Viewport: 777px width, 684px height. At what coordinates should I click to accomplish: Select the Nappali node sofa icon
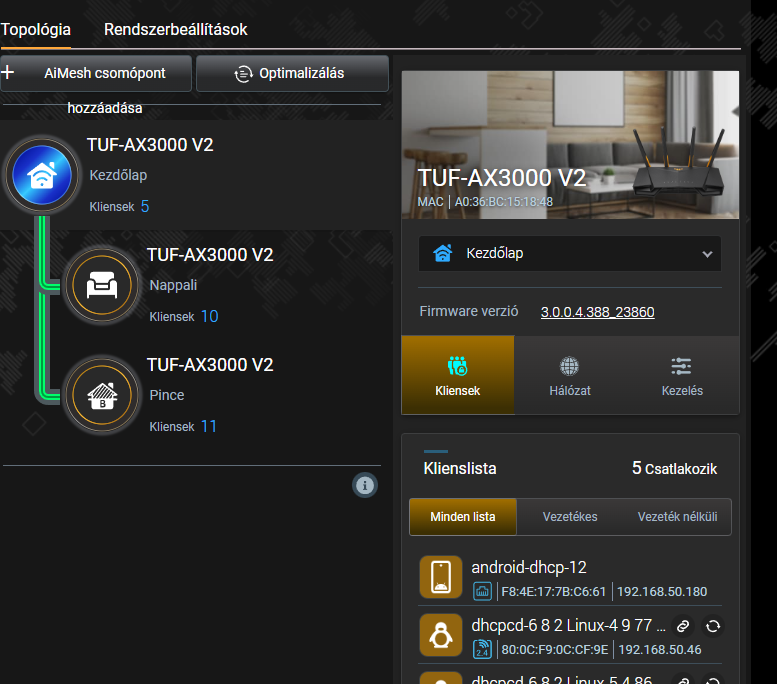pyautogui.click(x=102, y=285)
